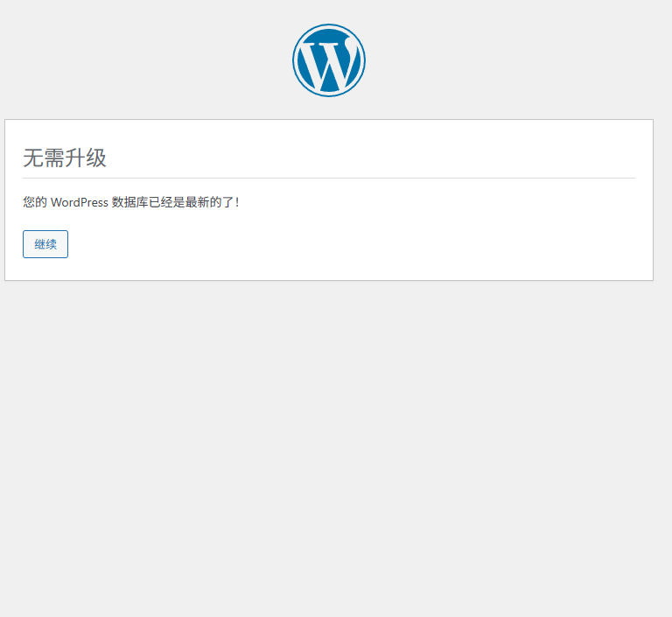Click the 继续 button
672x617 pixels.
45,244
